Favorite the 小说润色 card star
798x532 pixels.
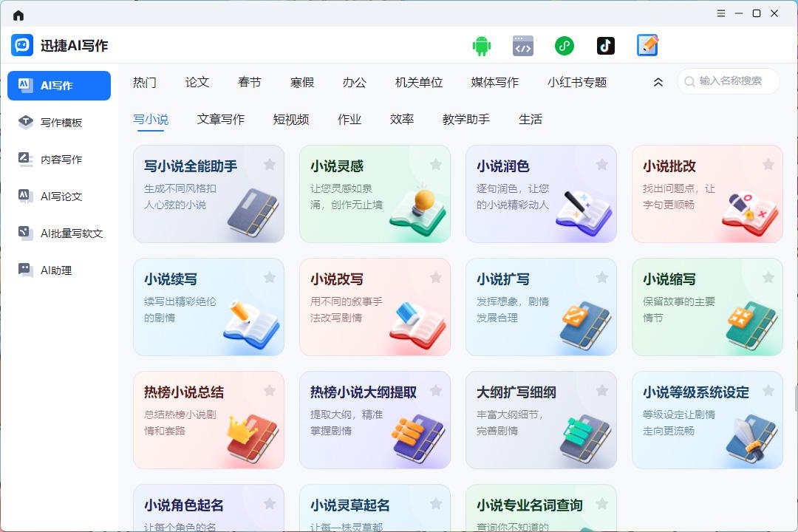click(602, 165)
